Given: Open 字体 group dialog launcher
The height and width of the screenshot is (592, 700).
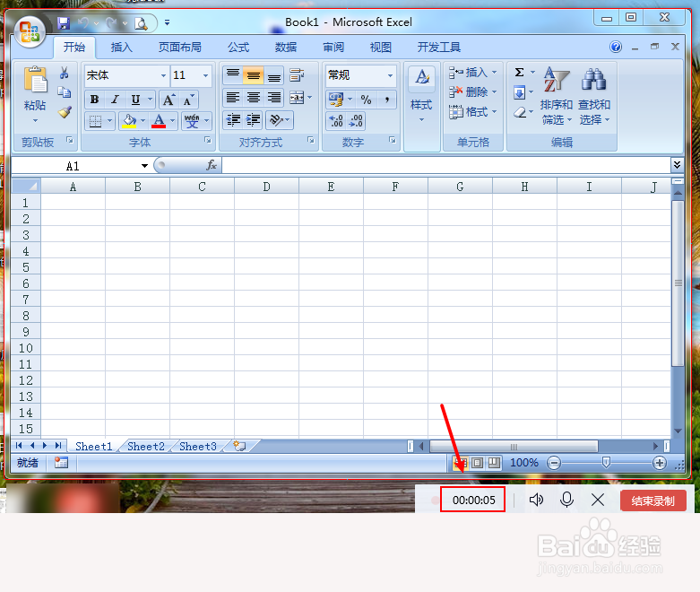Looking at the screenshot, I should coord(208,140).
